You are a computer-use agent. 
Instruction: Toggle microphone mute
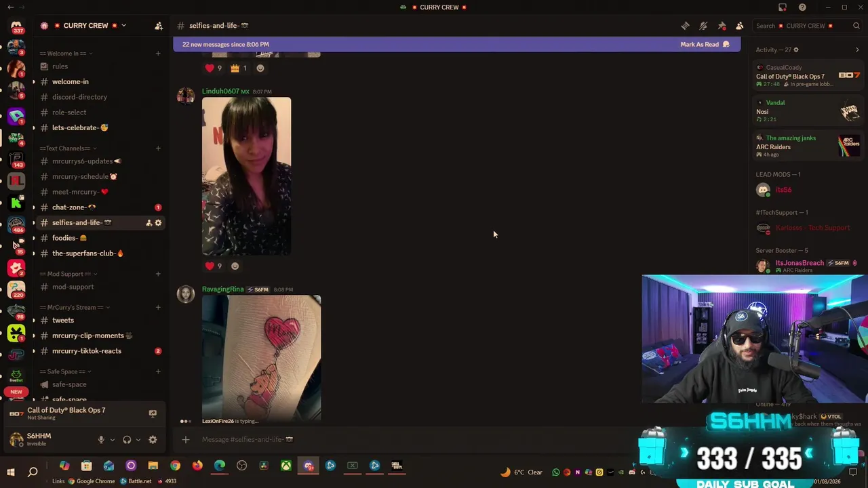point(101,440)
